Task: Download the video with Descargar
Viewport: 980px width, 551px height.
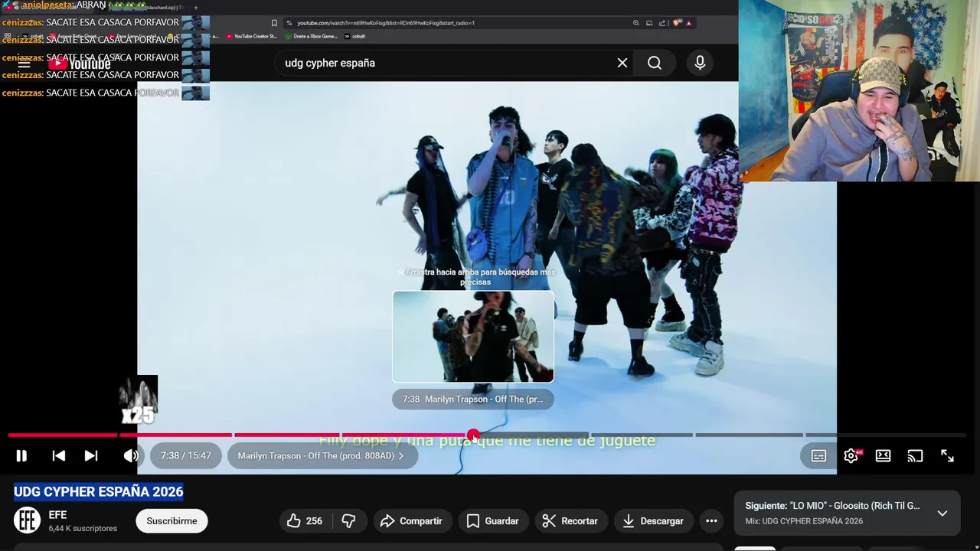Action: (x=652, y=521)
